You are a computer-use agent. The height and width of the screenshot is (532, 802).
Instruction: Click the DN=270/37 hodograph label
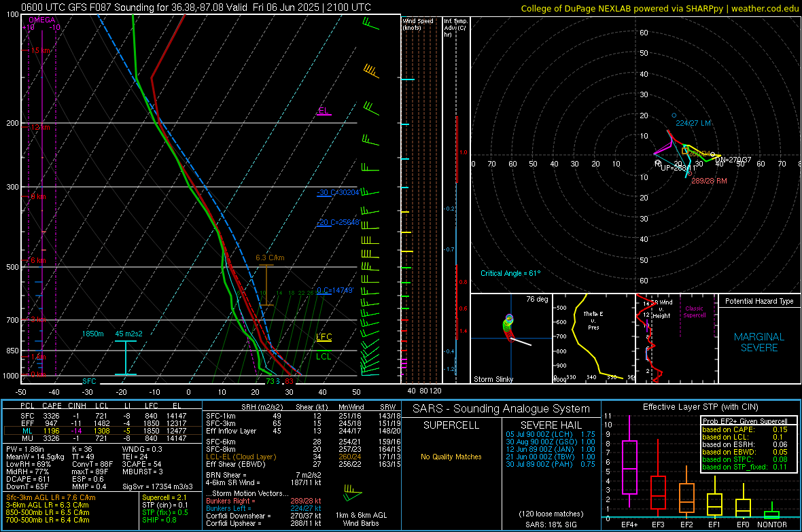[733, 160]
